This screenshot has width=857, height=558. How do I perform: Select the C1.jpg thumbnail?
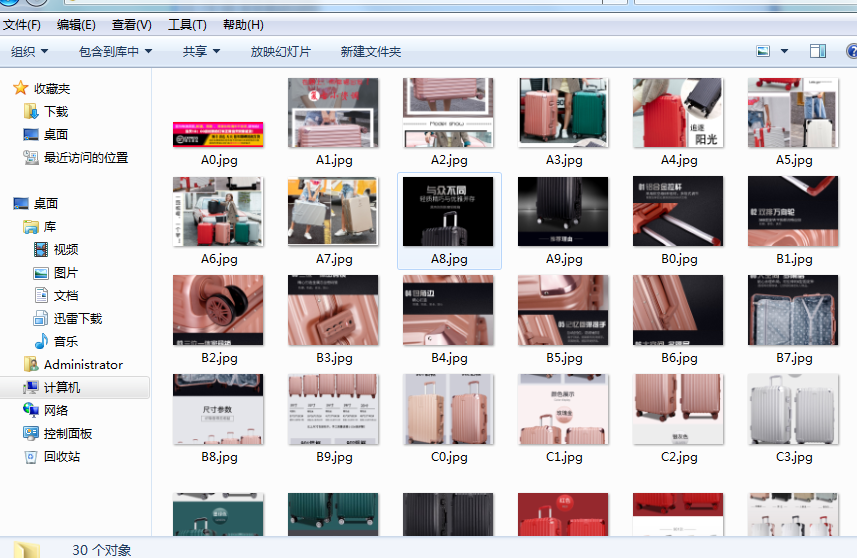pyautogui.click(x=563, y=409)
